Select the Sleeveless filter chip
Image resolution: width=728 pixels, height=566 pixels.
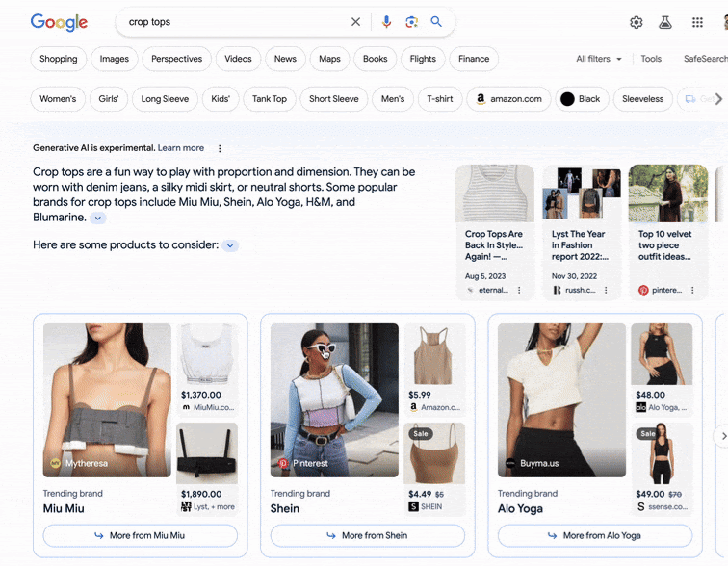(x=642, y=99)
